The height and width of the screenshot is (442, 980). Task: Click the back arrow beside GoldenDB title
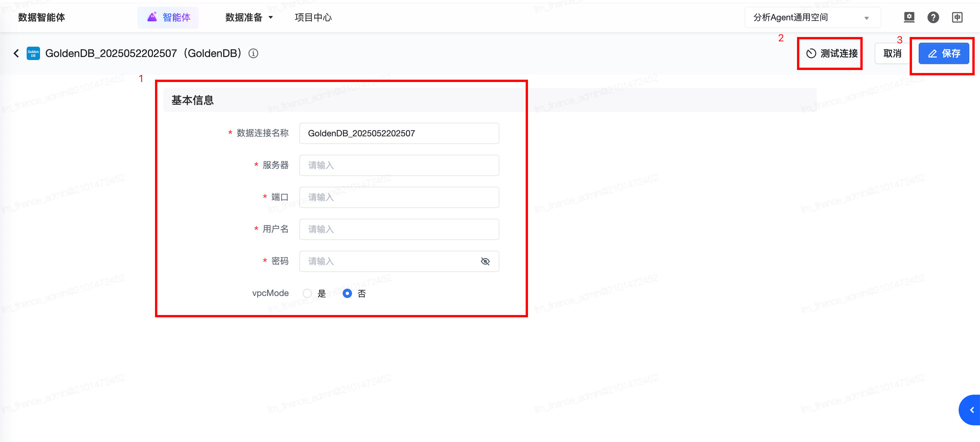(x=16, y=53)
